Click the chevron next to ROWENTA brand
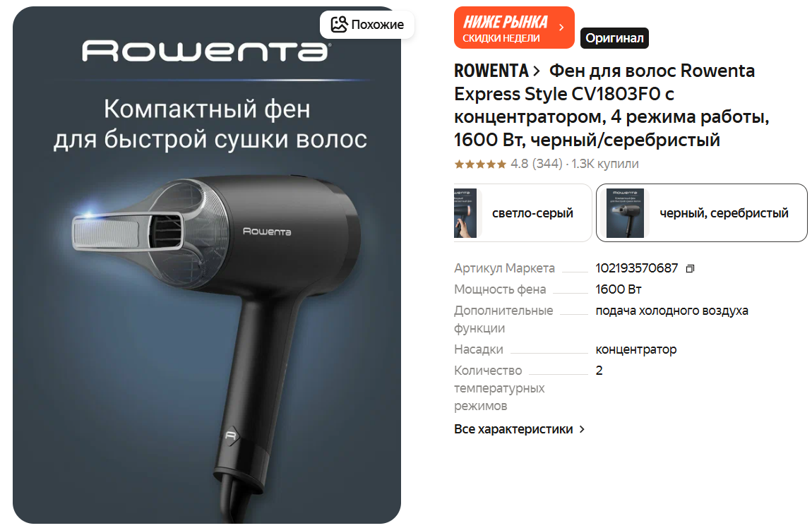Viewport: 812px width, 528px height. [x=536, y=71]
